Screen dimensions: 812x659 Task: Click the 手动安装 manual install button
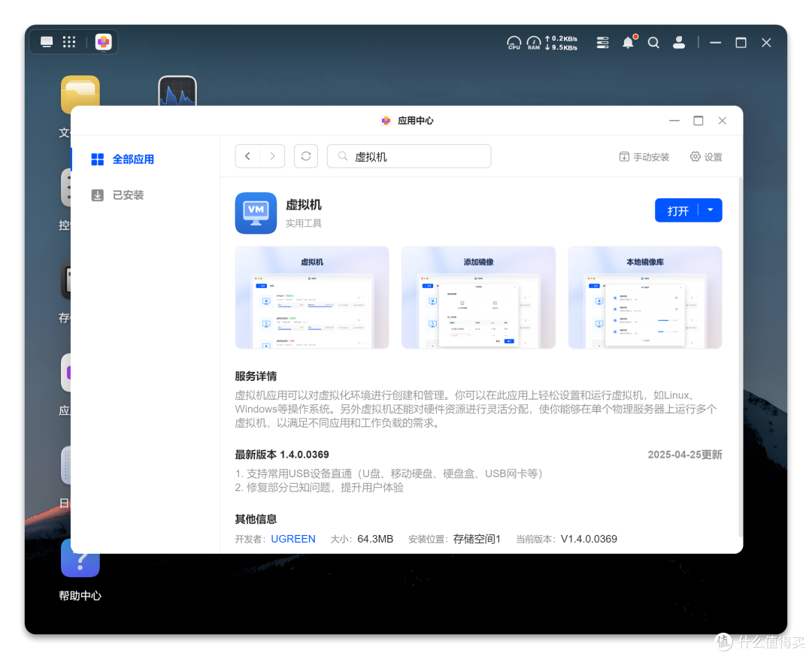tap(644, 157)
